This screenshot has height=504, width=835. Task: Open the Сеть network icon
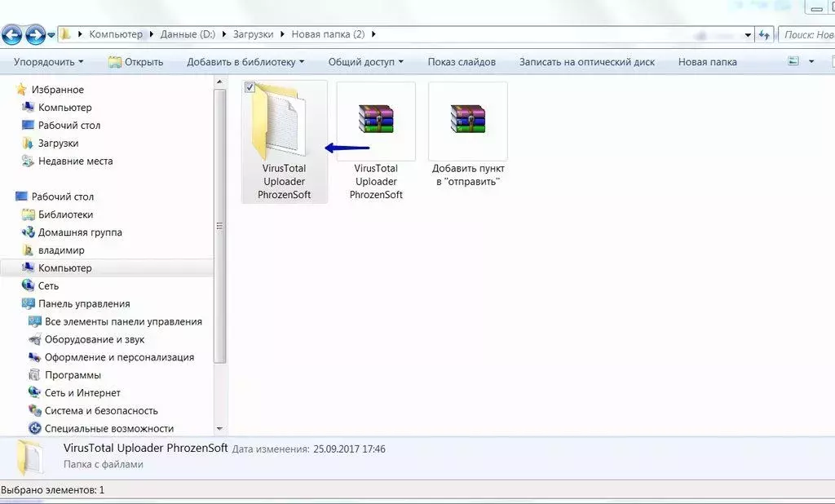29,285
